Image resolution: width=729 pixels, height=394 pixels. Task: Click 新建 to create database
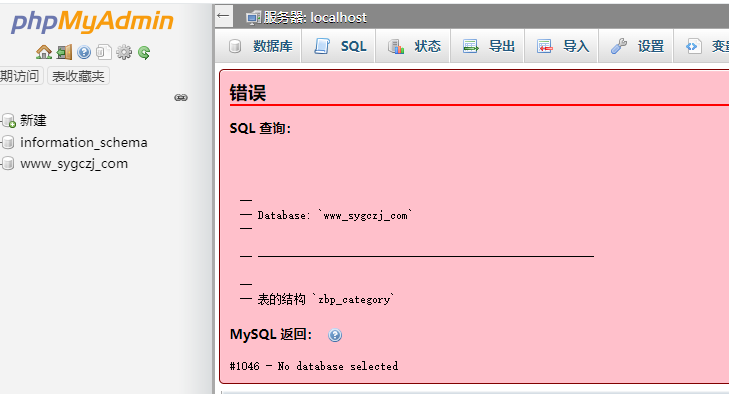[33, 120]
